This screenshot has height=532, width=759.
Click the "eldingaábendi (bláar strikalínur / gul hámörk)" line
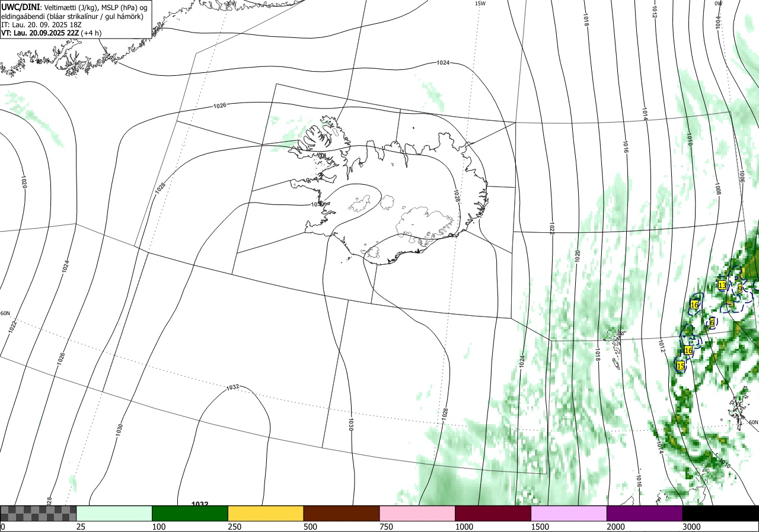tap(72, 16)
